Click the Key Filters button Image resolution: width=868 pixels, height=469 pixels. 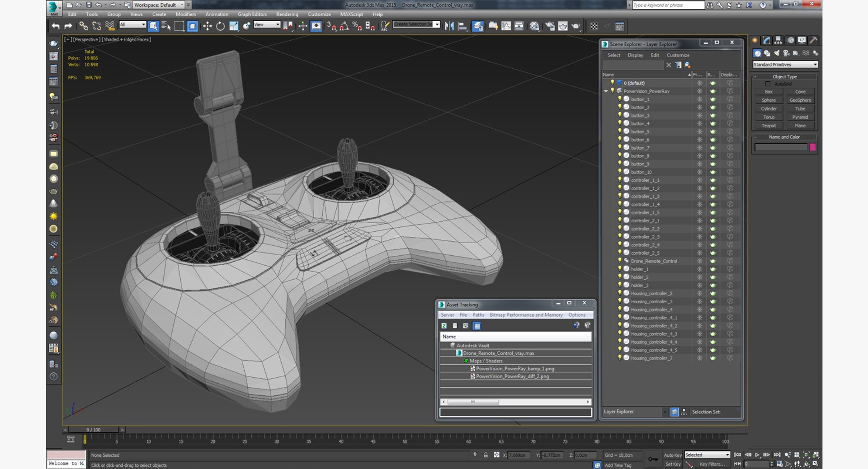pos(712,464)
